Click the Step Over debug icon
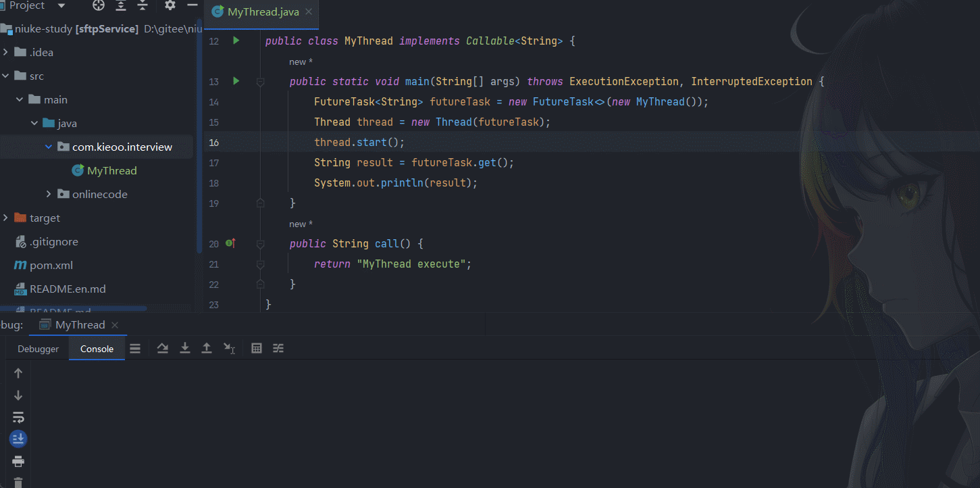This screenshot has width=980, height=488. (163, 348)
